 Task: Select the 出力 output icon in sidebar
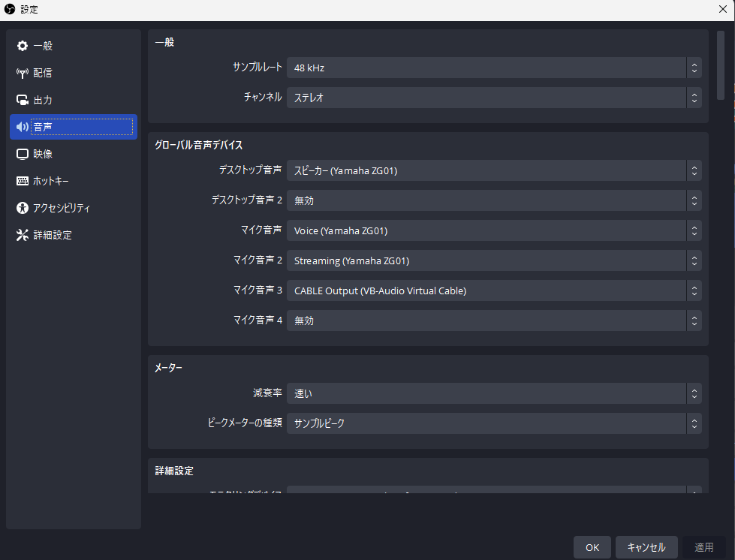click(22, 100)
